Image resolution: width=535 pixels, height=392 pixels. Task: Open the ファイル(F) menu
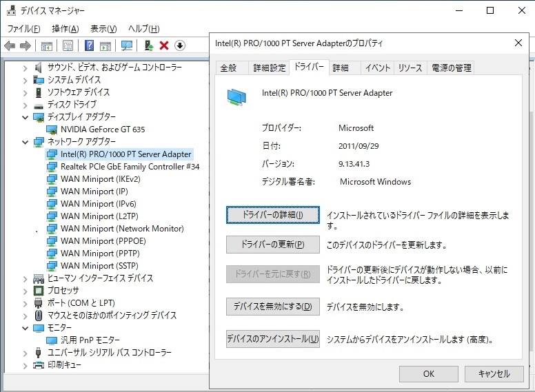pyautogui.click(x=24, y=29)
